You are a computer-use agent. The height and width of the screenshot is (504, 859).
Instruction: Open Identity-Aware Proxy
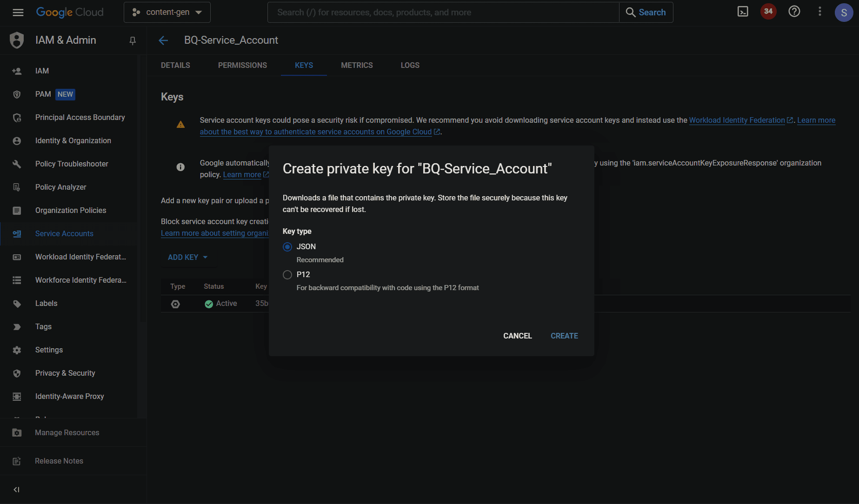pos(69,397)
